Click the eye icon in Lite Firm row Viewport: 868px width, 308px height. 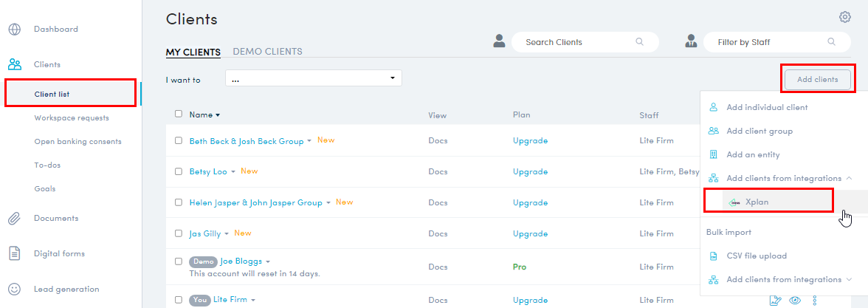pos(795,300)
